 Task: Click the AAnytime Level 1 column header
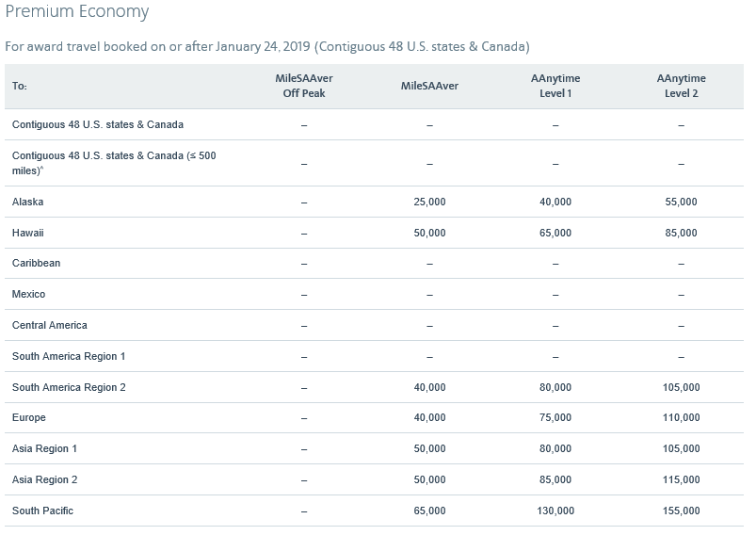[x=555, y=86]
